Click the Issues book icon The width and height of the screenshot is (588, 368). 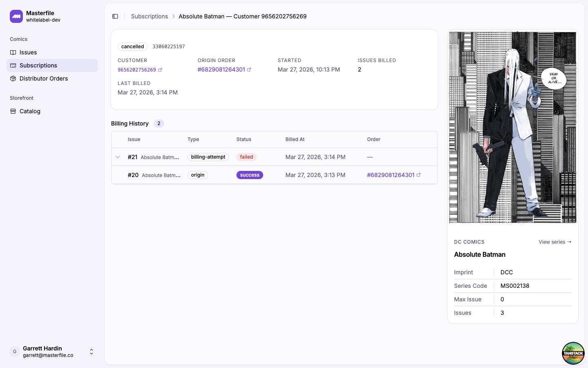(13, 52)
